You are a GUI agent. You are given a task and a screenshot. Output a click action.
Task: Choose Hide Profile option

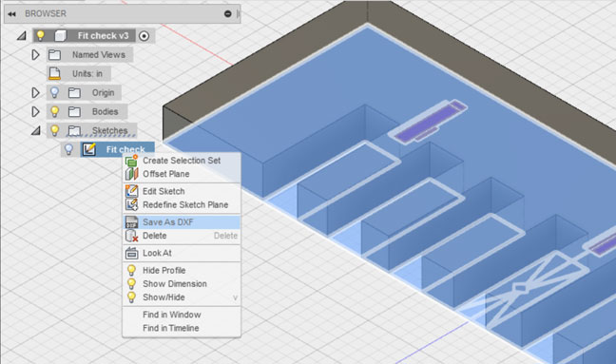click(x=182, y=271)
